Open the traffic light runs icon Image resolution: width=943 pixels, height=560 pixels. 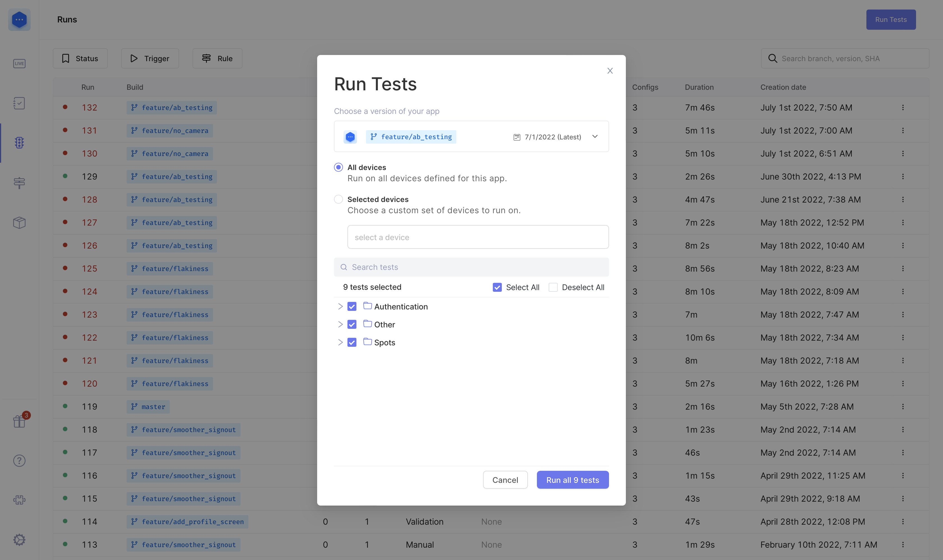[19, 143]
